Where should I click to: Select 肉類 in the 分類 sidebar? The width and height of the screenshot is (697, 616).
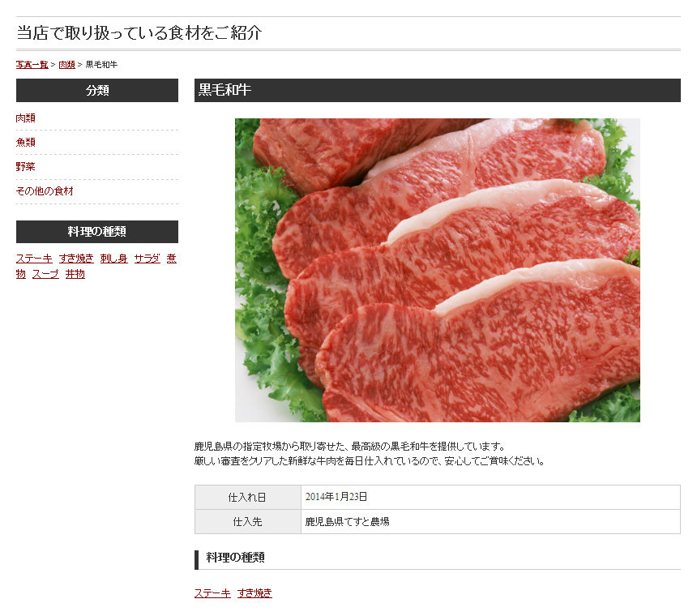25,118
